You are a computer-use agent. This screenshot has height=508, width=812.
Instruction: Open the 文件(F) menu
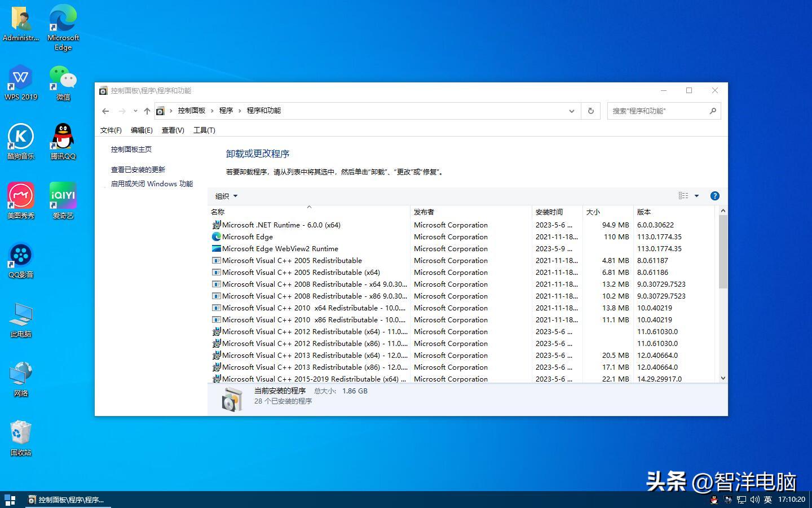111,130
